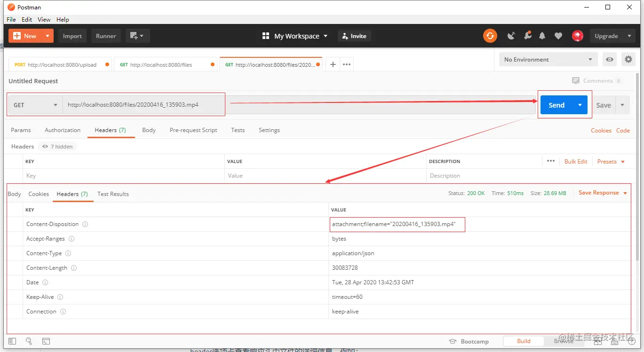644x352 pixels.
Task: Open the Cookies link
Action: coord(601,131)
